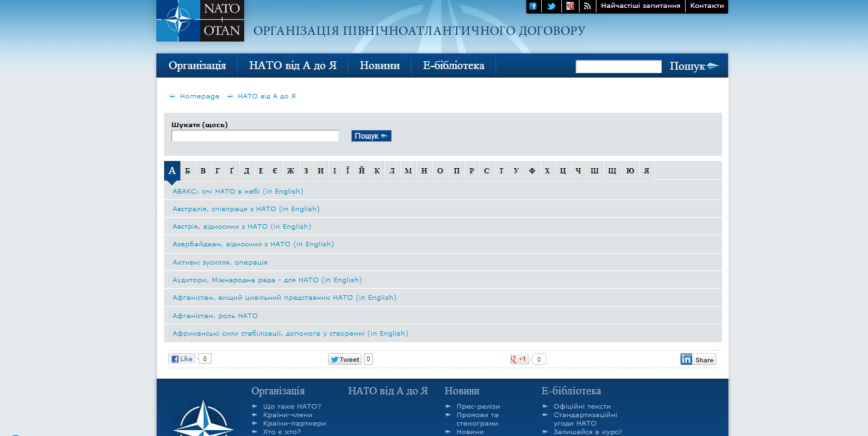Open the Організація main menu item
Image resolution: width=868 pixels, height=436 pixels.
point(197,65)
